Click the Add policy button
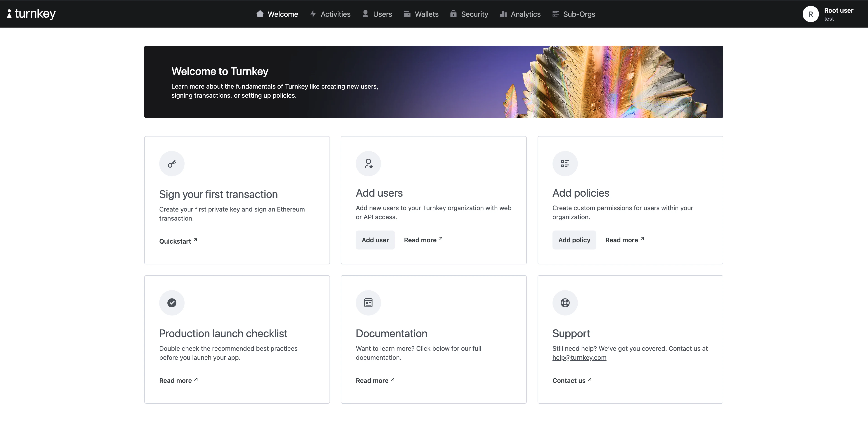 coord(574,240)
